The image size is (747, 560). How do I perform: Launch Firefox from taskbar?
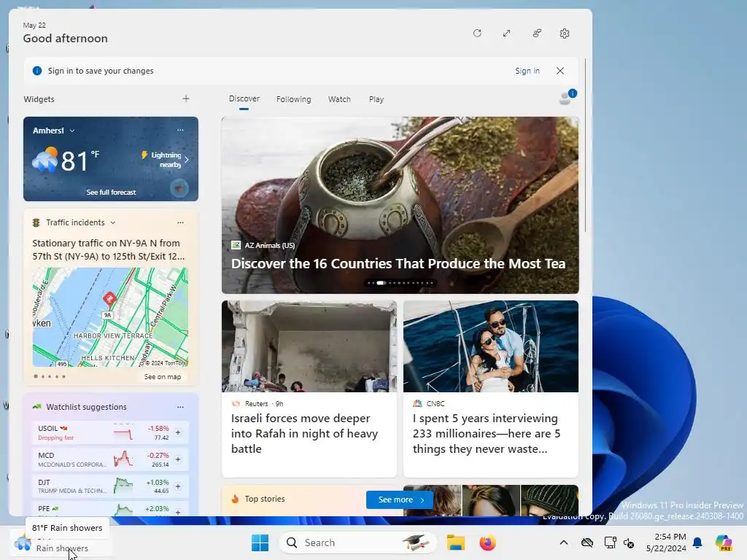click(487, 542)
